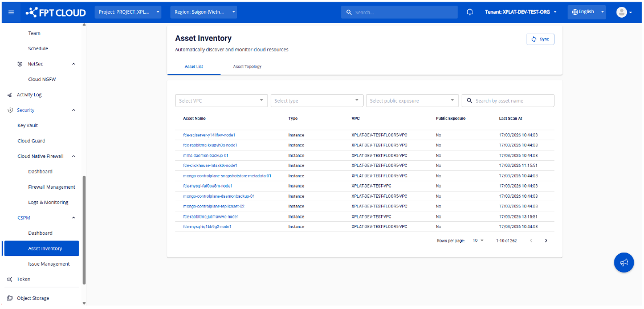Click the megaphone feedback floating button

pyautogui.click(x=623, y=262)
